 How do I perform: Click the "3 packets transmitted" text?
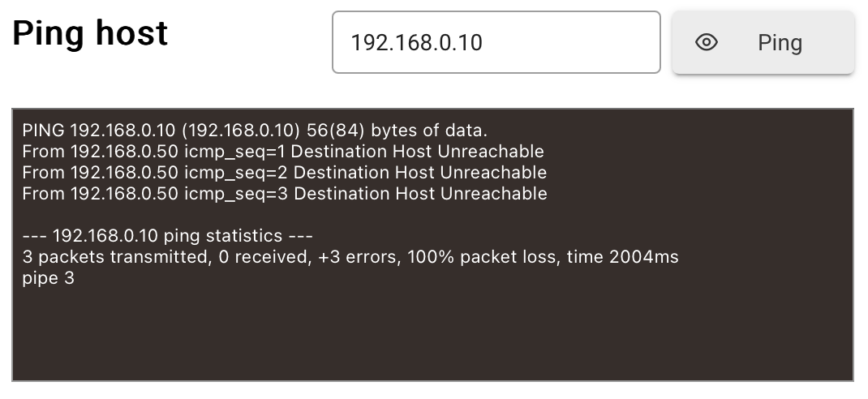[x=116, y=257]
